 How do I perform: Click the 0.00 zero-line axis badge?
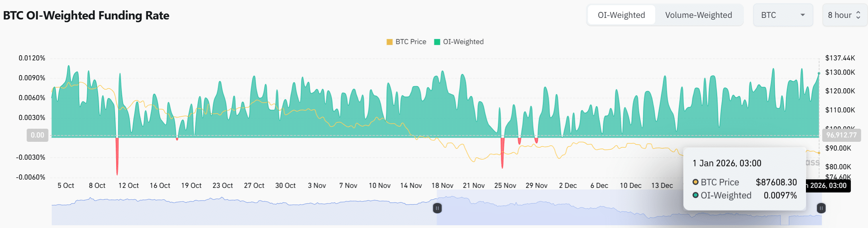(37, 135)
